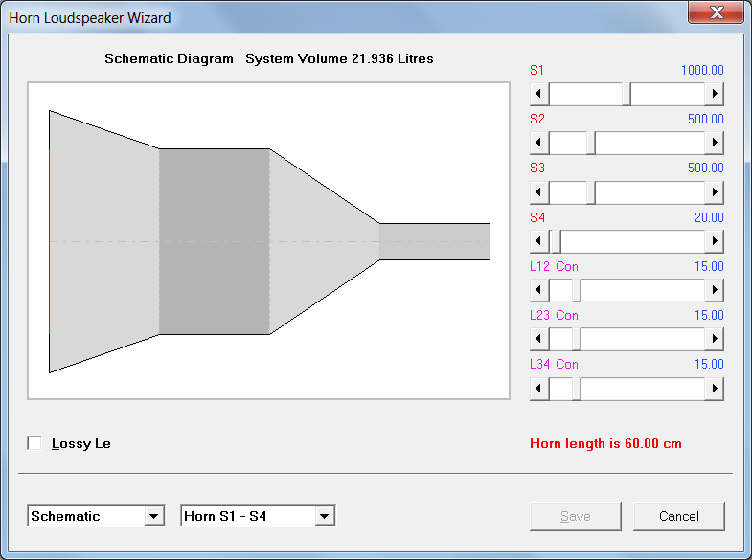Screen dimensions: 752x560
Task: Click the L34 slider thumb
Action: pos(577,388)
